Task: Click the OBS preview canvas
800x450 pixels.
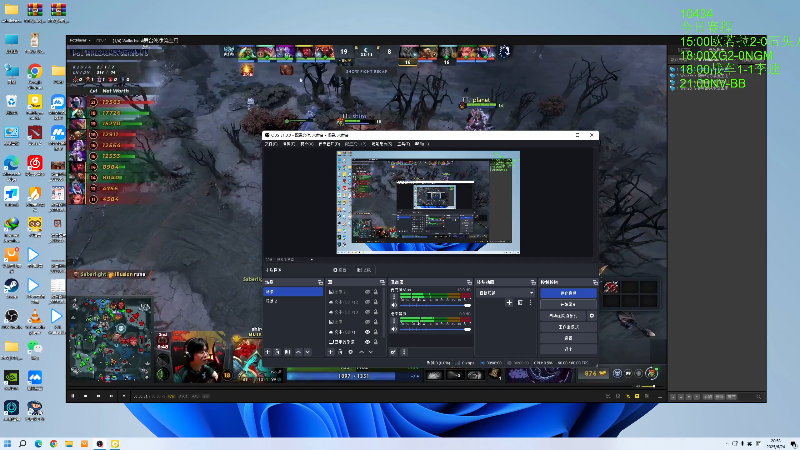Action: 428,202
